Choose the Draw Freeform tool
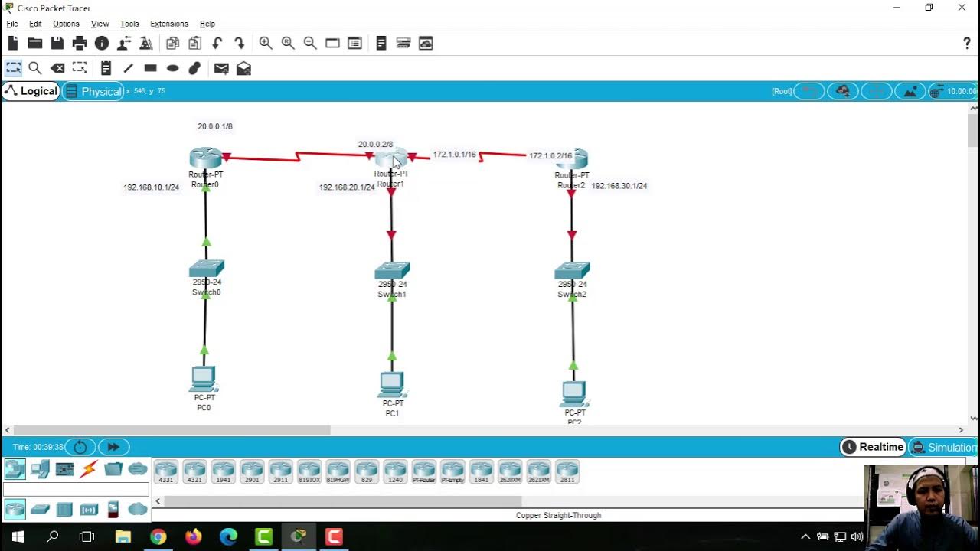This screenshot has height=551, width=980. coord(194,68)
